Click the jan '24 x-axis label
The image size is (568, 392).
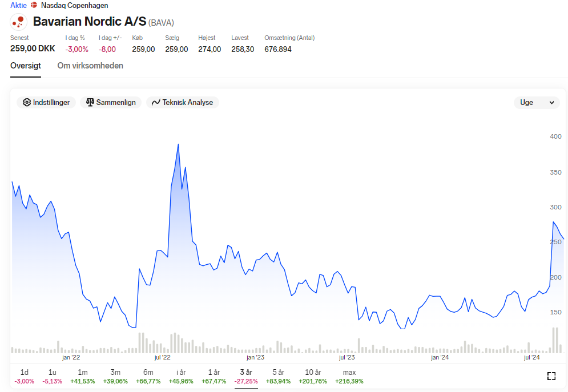coord(440,357)
